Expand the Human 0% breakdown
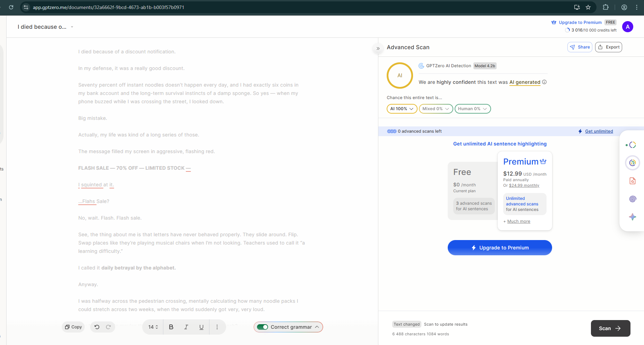 pyautogui.click(x=472, y=109)
